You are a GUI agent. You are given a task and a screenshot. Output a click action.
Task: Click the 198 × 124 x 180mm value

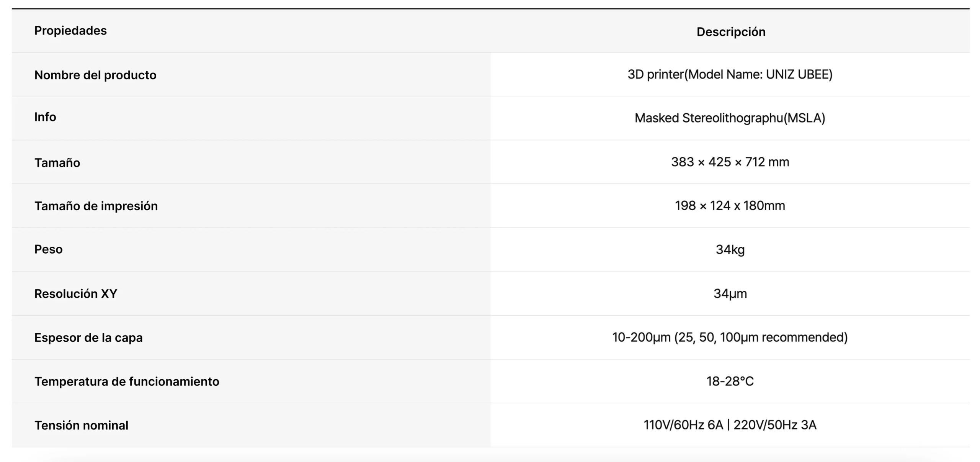pos(730,206)
